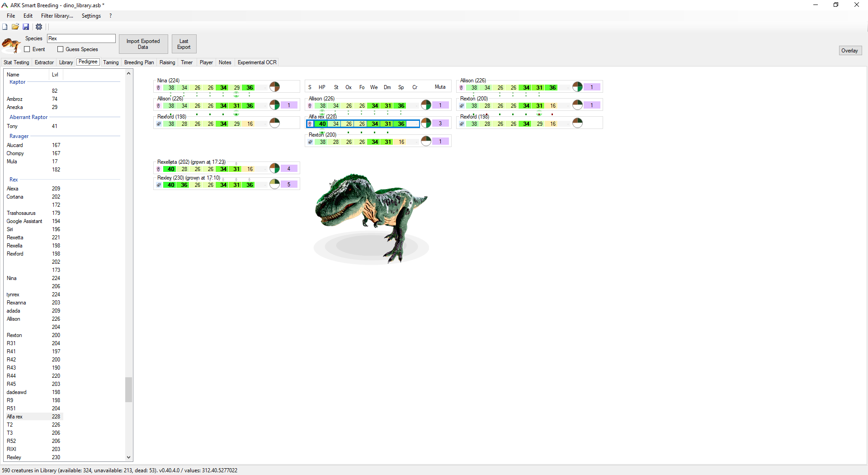Switch to the Stat Testing tab
This screenshot has width=868, height=475.
(x=16, y=62)
